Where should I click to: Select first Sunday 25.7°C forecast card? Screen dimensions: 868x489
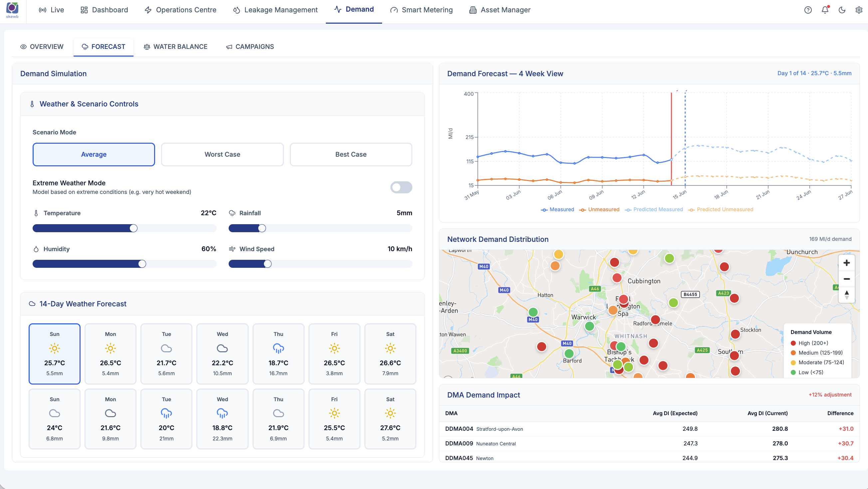(55, 354)
